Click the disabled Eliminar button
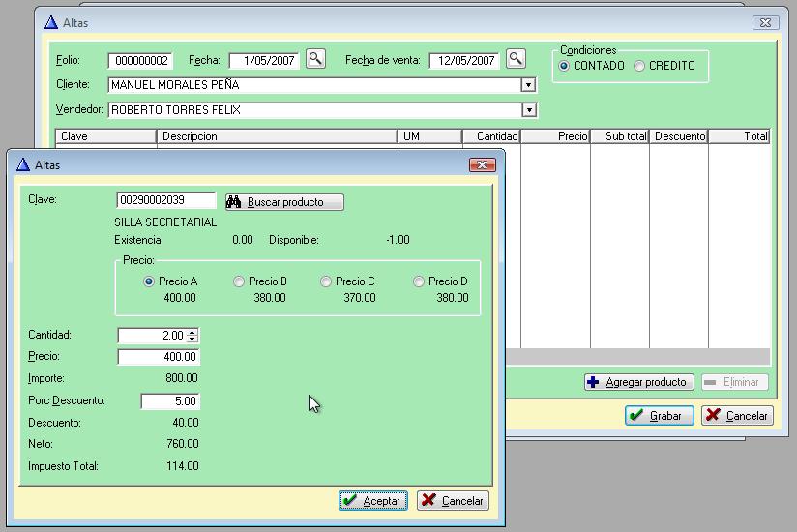This screenshot has height=532, width=797. point(734,382)
